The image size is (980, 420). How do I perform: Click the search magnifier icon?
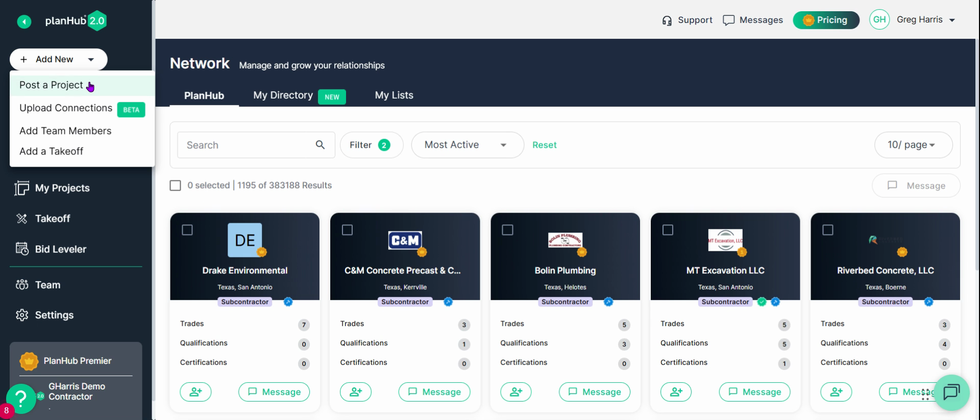point(320,145)
